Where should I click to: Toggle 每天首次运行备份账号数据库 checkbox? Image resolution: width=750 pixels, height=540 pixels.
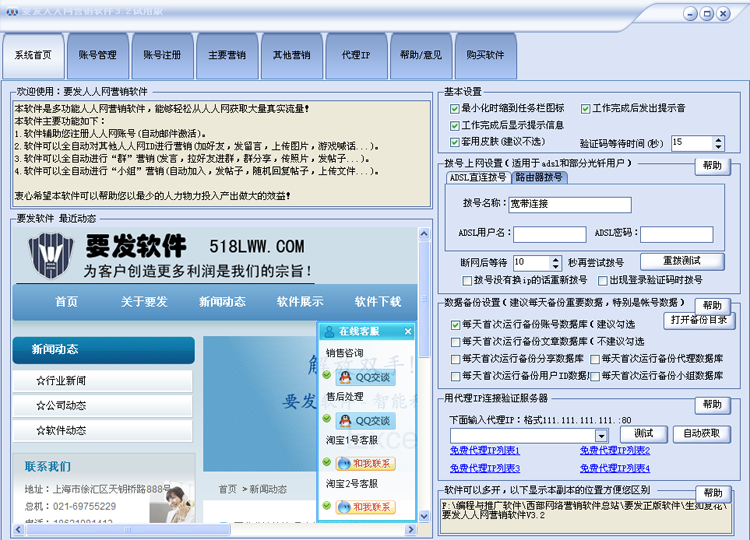tap(455, 325)
